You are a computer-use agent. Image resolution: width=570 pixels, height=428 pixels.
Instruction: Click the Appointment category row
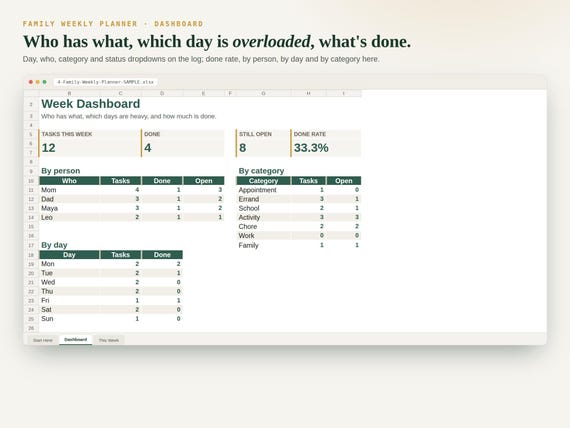[x=299, y=190]
